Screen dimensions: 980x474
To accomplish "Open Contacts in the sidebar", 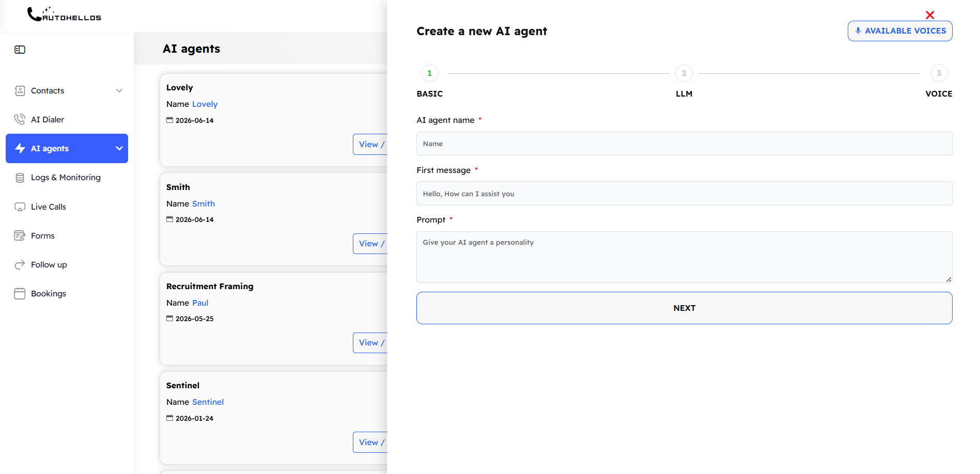I will (x=67, y=91).
